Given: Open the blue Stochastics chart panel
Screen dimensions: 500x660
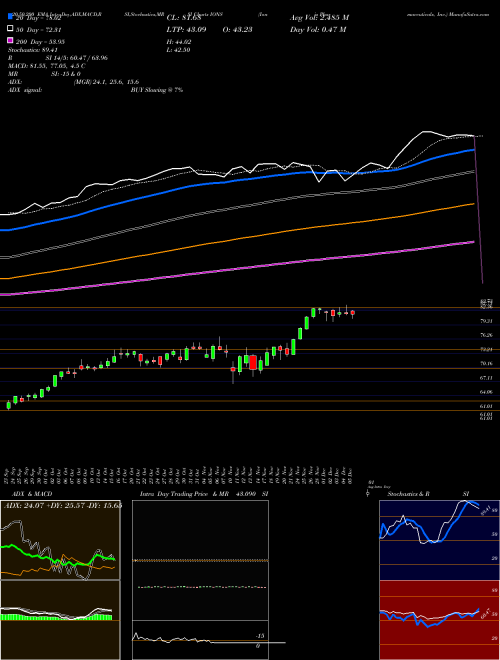Looking at the screenshot, I should 439,540.
